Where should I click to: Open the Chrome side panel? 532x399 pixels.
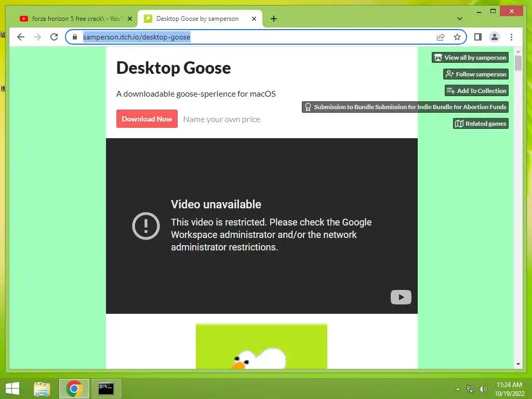point(478,37)
